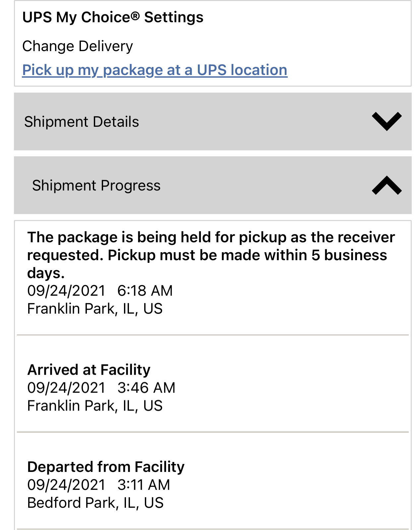The width and height of the screenshot is (420, 530).
Task: Click the 3:46 AM time
Action: [146, 388]
